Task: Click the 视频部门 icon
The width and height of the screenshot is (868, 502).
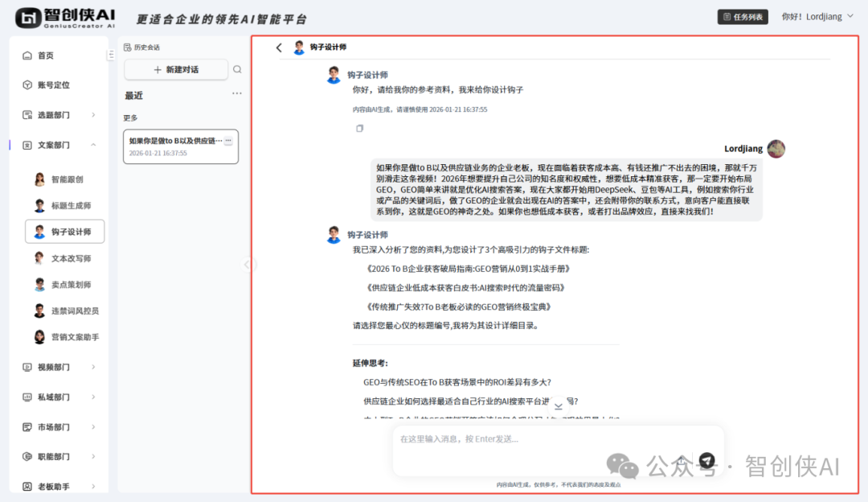Action: coord(27,367)
